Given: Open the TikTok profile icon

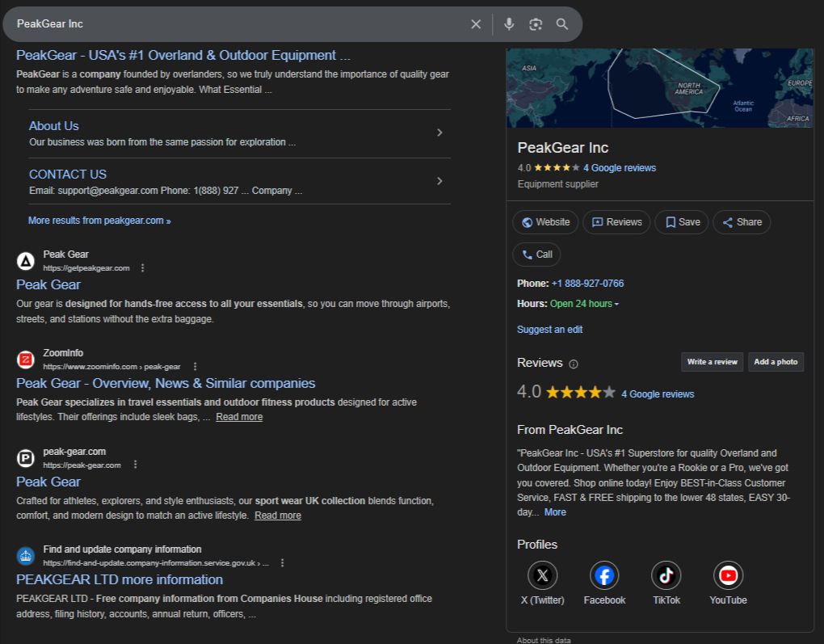Looking at the screenshot, I should point(666,575).
